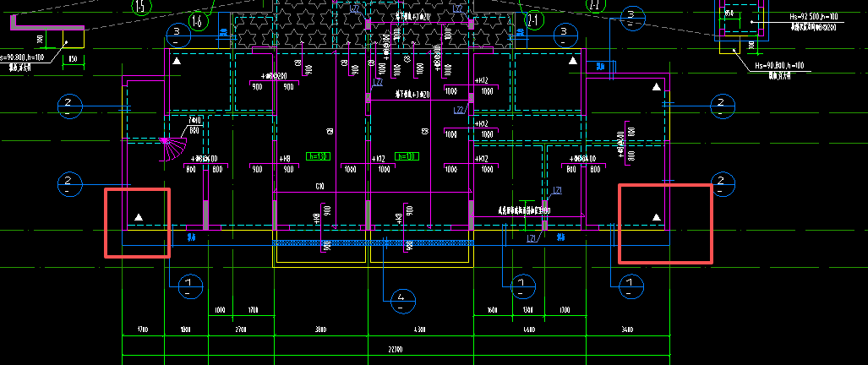Click the left red highlight rectangle border
This screenshot has height=365, width=868.
click(x=137, y=222)
